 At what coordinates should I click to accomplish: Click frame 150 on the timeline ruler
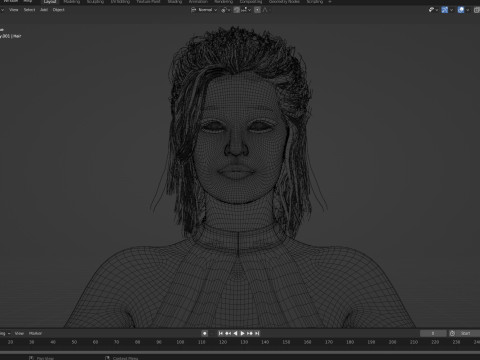(286, 342)
